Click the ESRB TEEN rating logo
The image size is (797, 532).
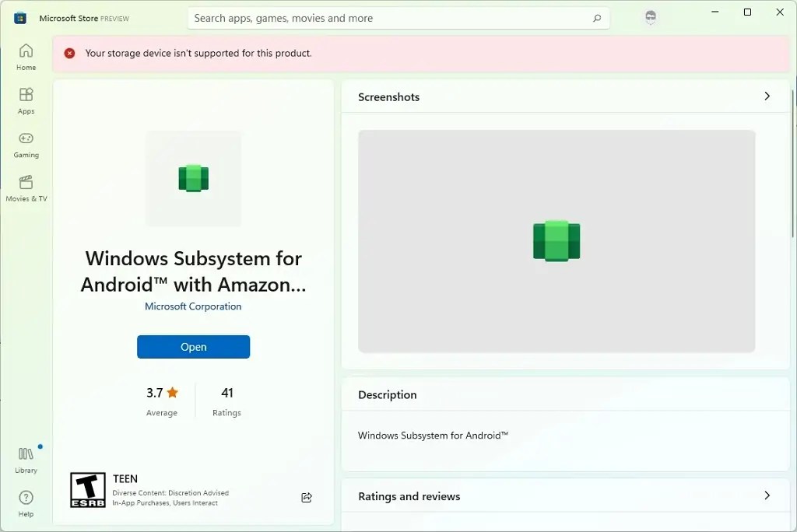click(x=87, y=488)
